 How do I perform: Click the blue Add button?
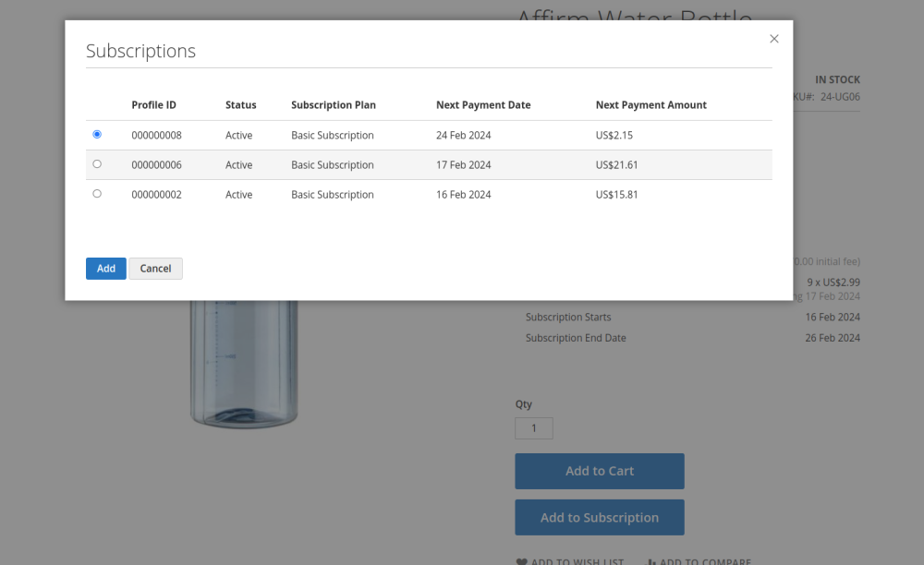coord(106,269)
